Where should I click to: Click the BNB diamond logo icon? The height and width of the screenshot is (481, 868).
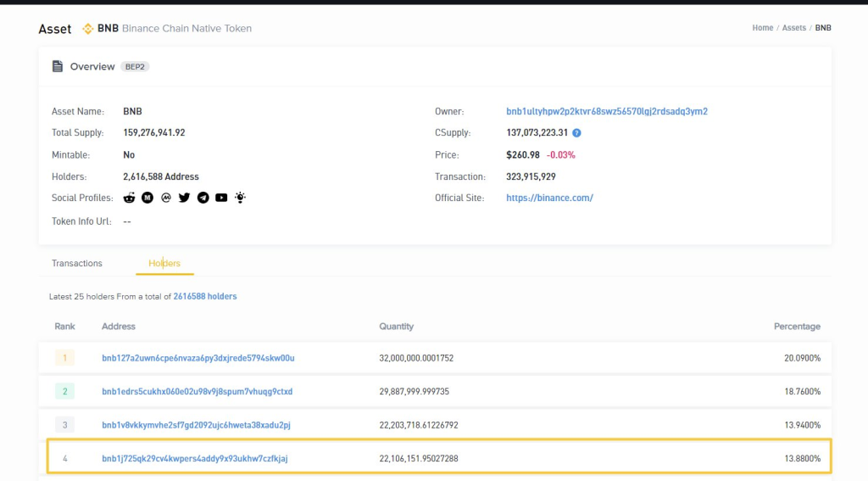pos(87,29)
